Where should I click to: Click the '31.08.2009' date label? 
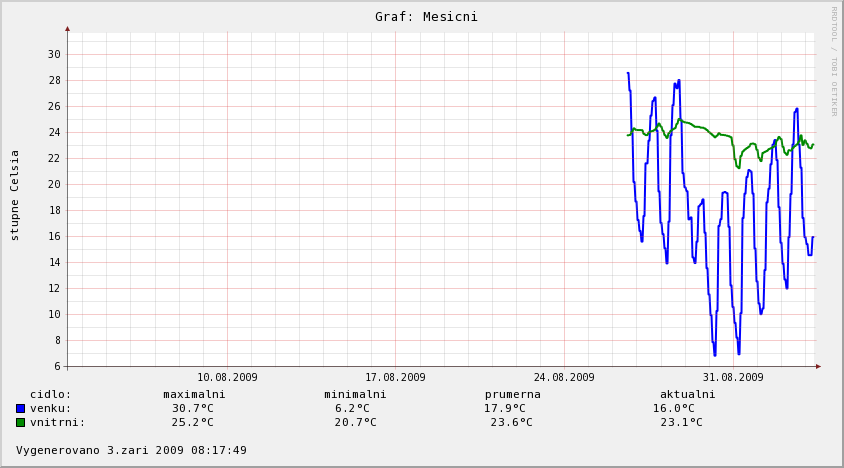(733, 378)
